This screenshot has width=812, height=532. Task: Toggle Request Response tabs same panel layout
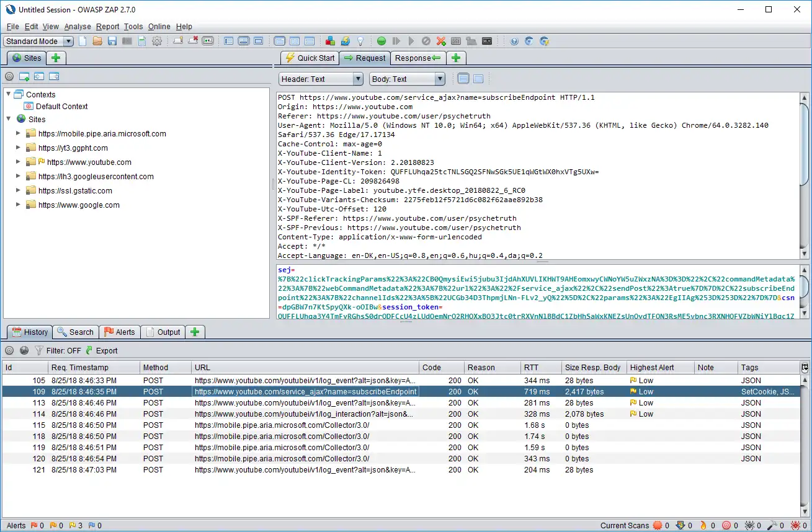pos(280,41)
